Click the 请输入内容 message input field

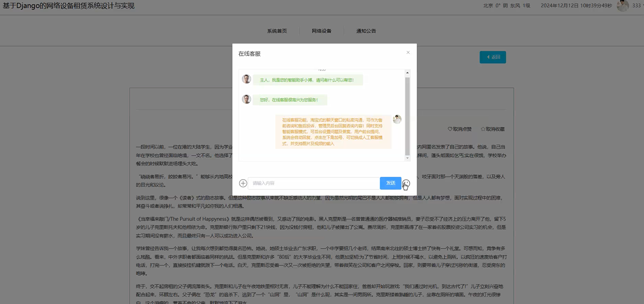pos(313,183)
